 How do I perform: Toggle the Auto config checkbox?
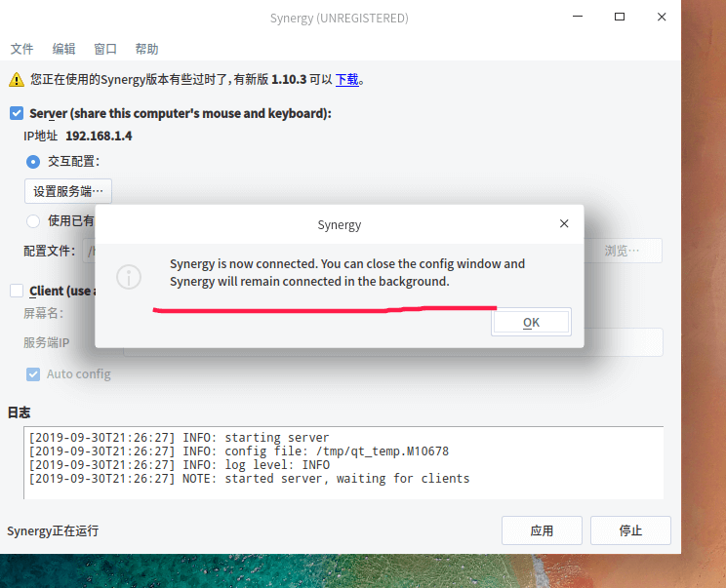coord(33,374)
